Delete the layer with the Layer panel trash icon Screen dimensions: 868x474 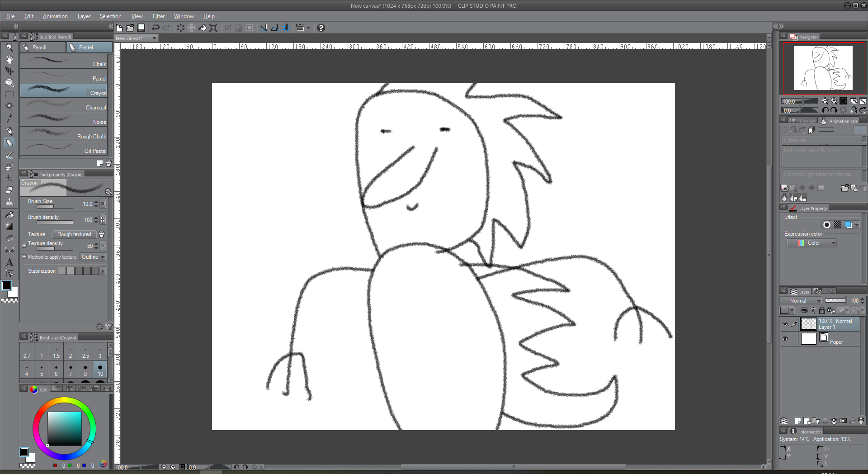[861, 421]
